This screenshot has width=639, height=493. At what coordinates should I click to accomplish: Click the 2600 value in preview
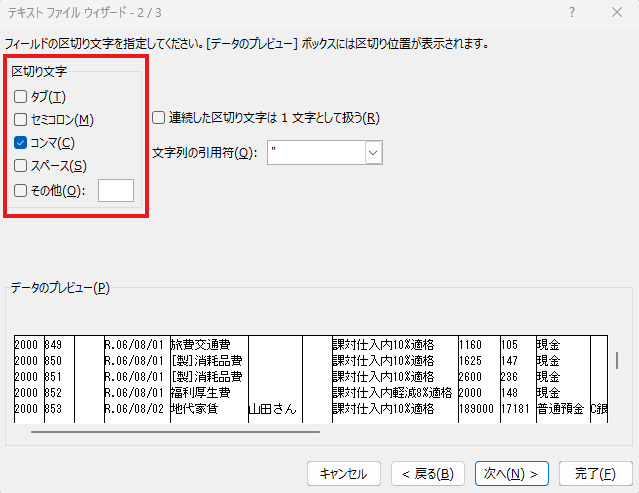470,376
